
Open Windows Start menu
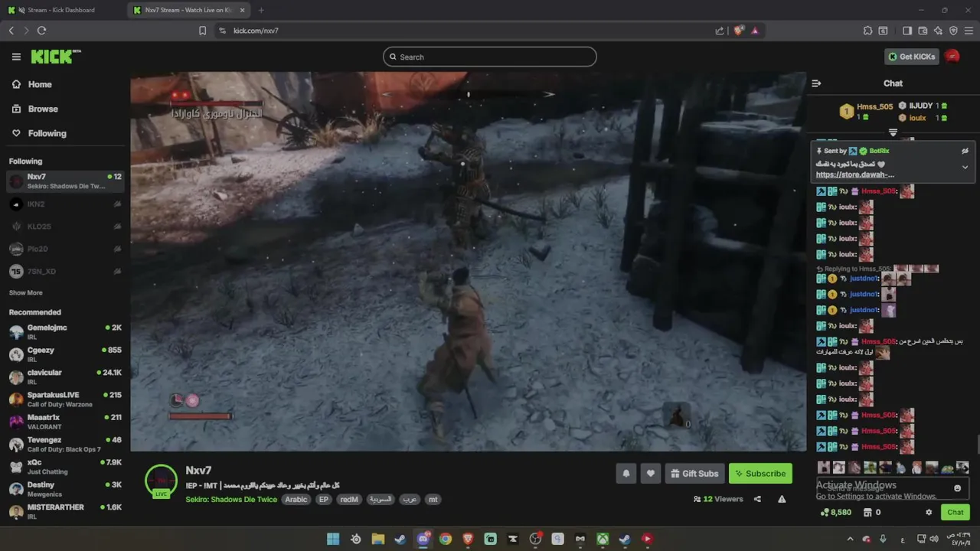click(x=333, y=539)
